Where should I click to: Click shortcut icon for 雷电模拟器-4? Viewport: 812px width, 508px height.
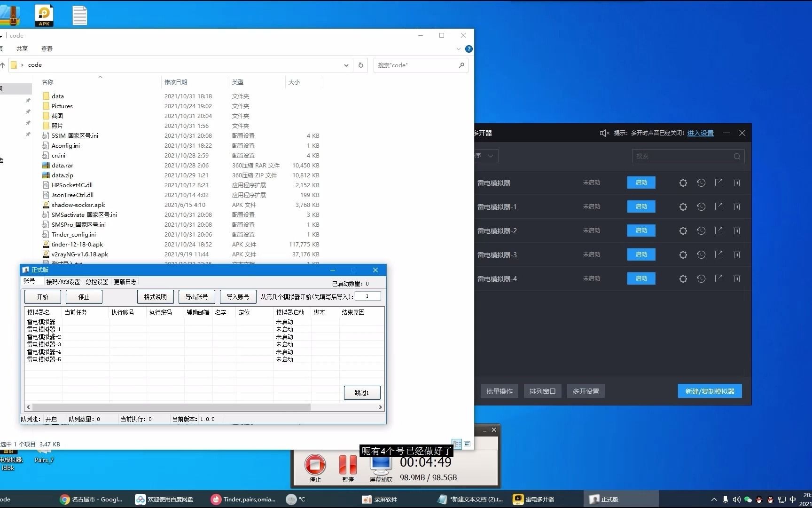coord(719,278)
